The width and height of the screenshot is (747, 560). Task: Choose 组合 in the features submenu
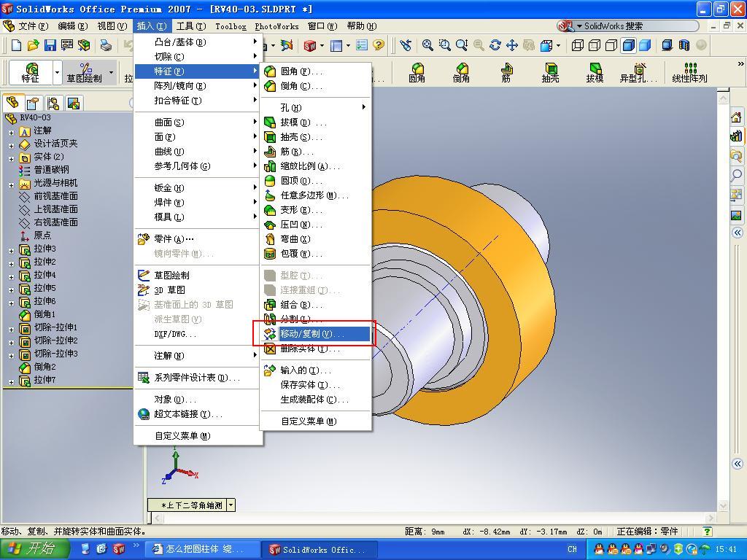click(316, 305)
